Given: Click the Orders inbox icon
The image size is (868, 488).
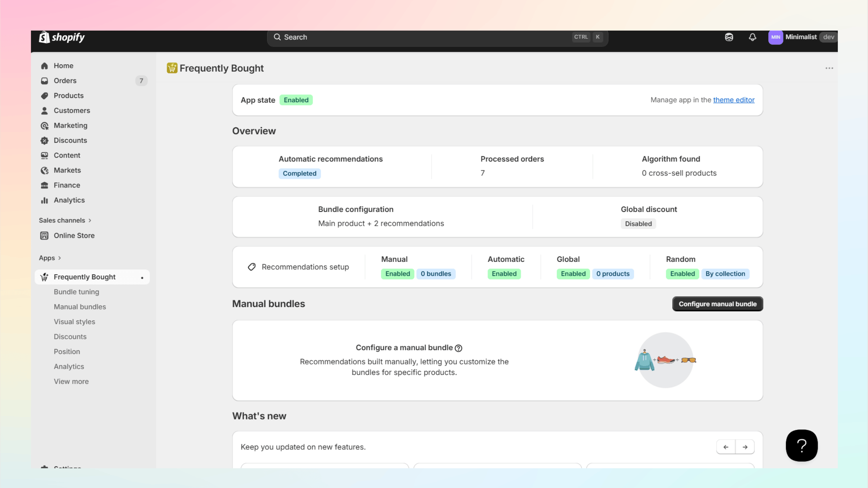Looking at the screenshot, I should click(45, 81).
